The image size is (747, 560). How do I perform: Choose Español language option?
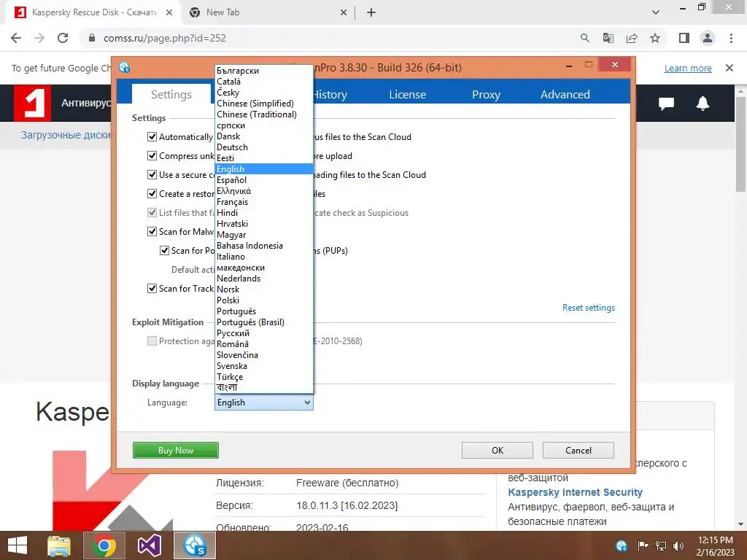coord(264,180)
